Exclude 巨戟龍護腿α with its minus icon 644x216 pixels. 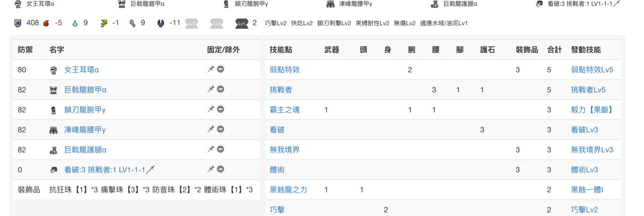pos(220,150)
